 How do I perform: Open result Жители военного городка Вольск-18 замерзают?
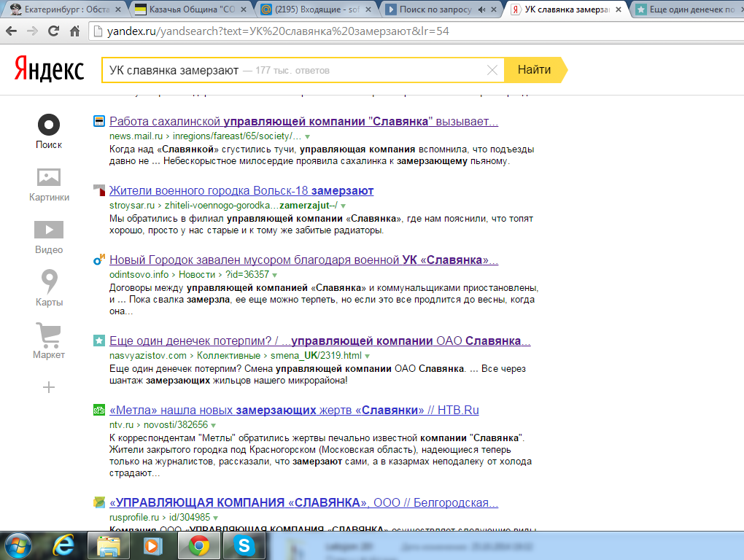(x=241, y=191)
